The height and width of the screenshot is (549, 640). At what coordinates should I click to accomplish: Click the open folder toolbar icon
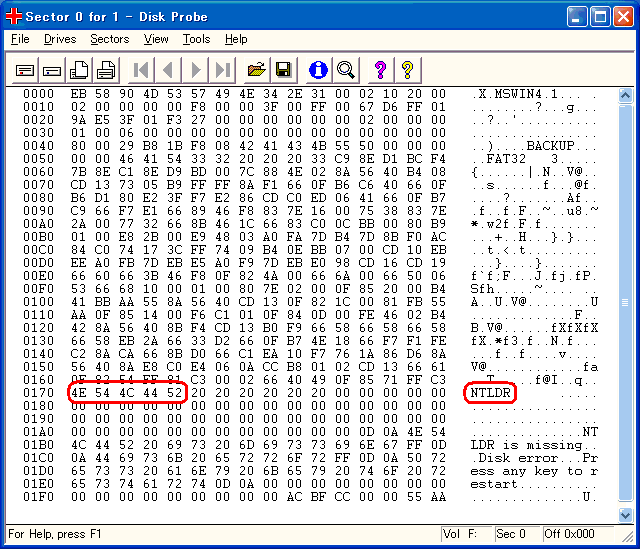(257, 70)
